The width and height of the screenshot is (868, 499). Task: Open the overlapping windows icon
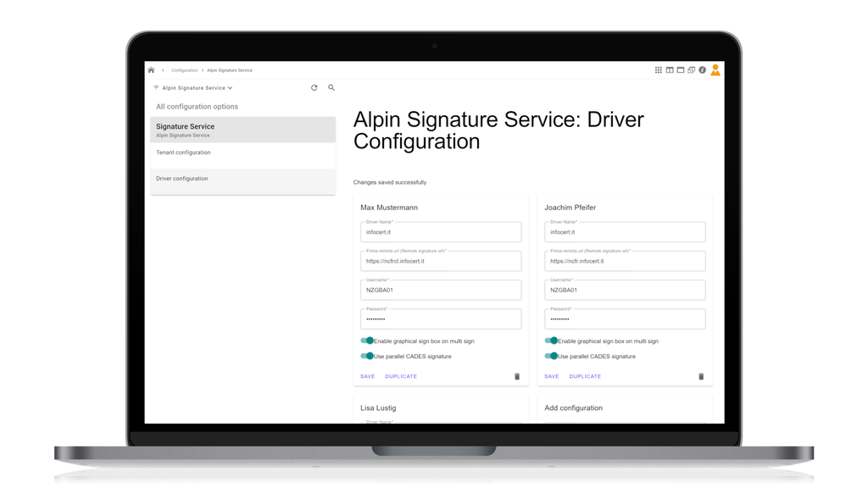coord(692,70)
